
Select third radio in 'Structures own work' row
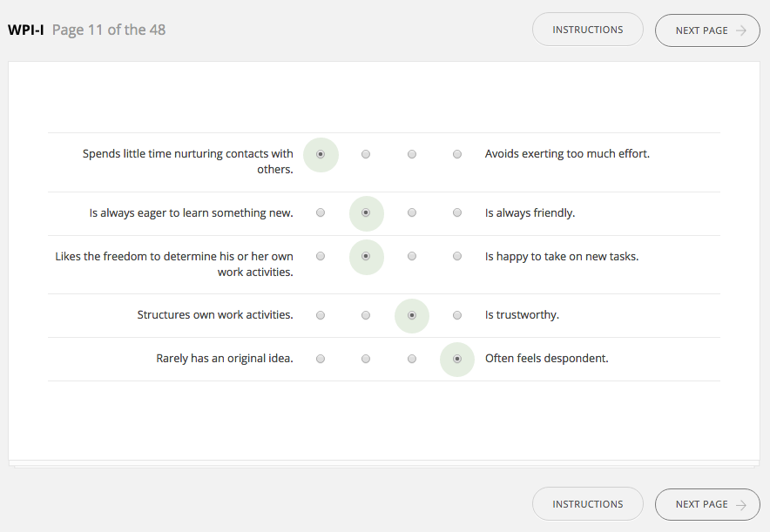412,315
